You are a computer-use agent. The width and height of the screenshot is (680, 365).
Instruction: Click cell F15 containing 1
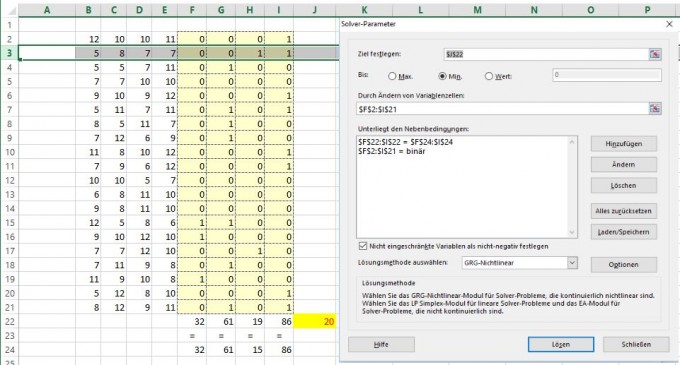[x=192, y=223]
